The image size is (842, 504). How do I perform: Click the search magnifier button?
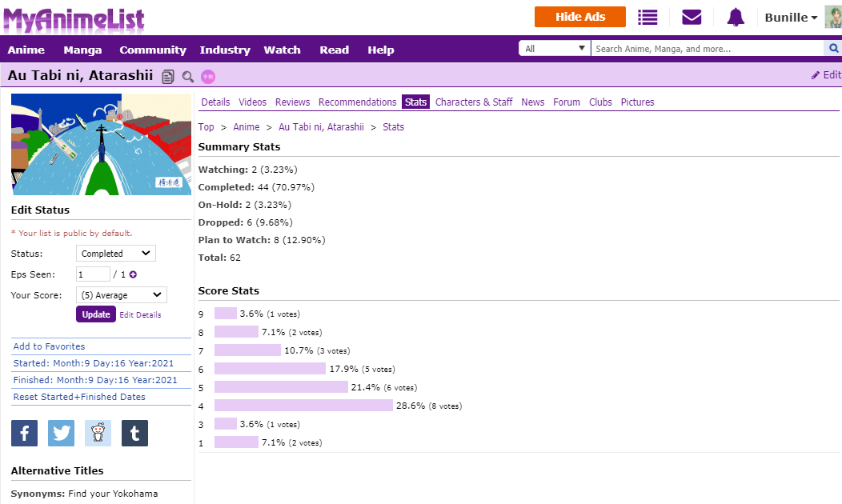click(832, 49)
